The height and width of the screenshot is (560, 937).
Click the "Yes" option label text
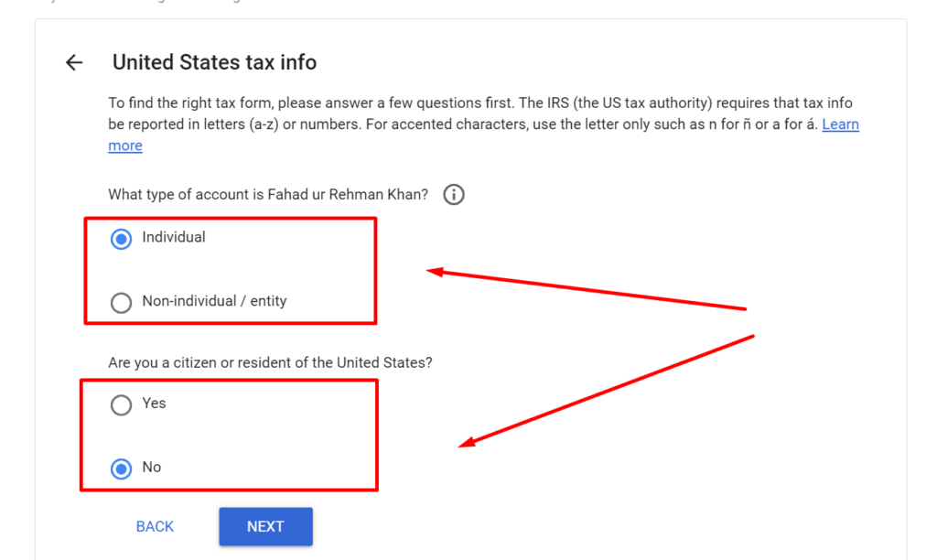tap(154, 403)
